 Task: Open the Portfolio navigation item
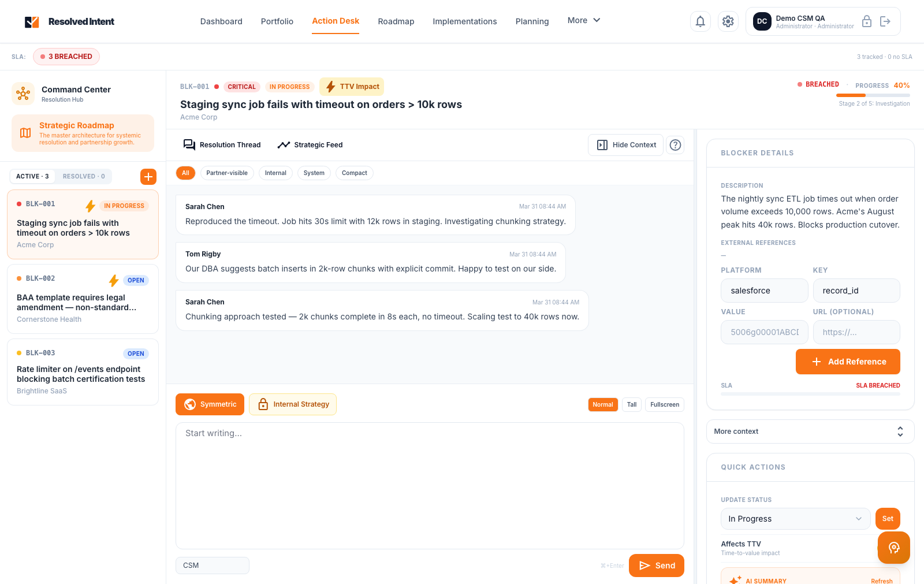[x=277, y=21]
